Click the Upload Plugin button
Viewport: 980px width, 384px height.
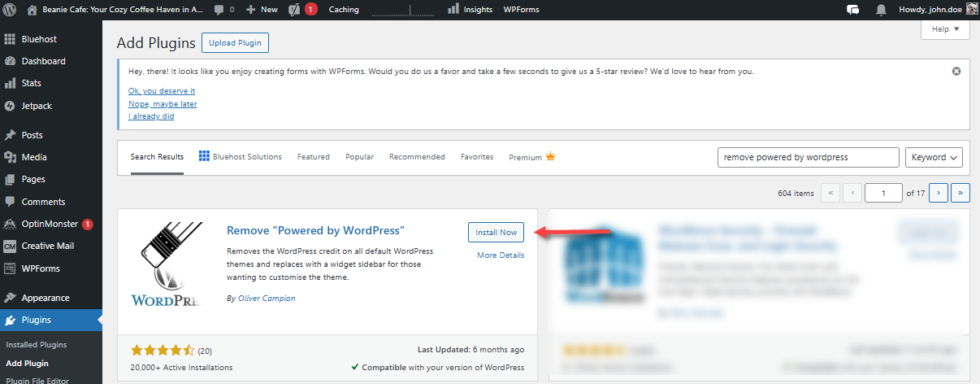(x=235, y=43)
